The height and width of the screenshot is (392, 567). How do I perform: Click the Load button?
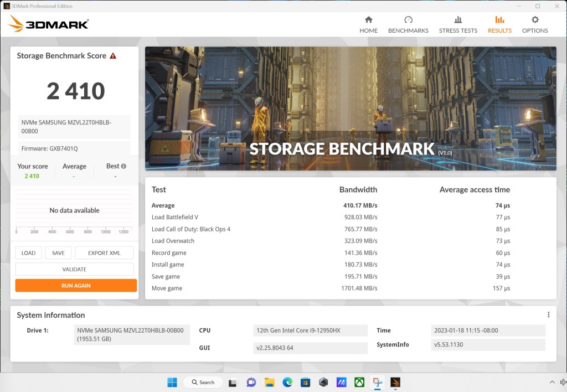(28, 252)
